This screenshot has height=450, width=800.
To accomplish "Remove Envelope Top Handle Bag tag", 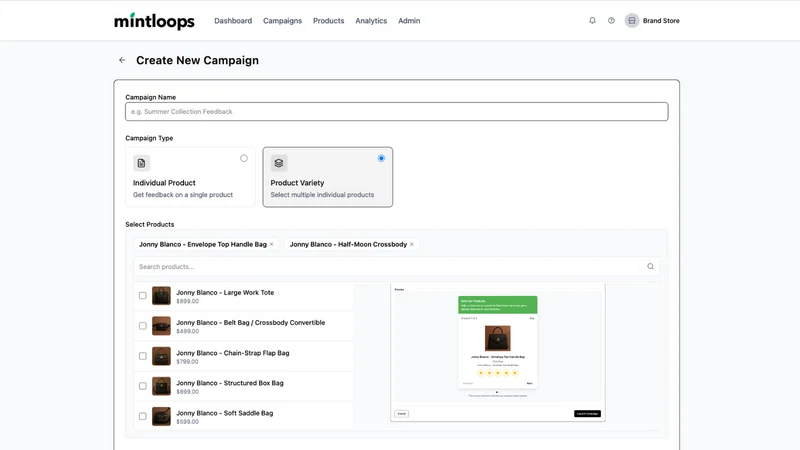I will 271,244.
